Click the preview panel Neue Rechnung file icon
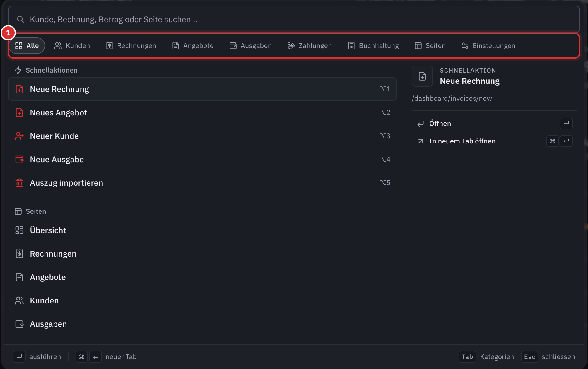588x369 pixels. tap(422, 76)
